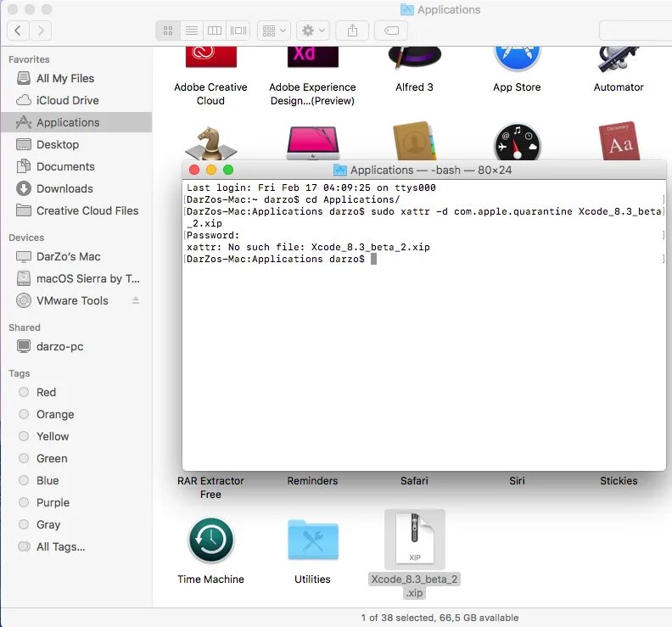Image resolution: width=672 pixels, height=627 pixels.
Task: Select shared computer darzo-pc
Action: click(x=76, y=346)
